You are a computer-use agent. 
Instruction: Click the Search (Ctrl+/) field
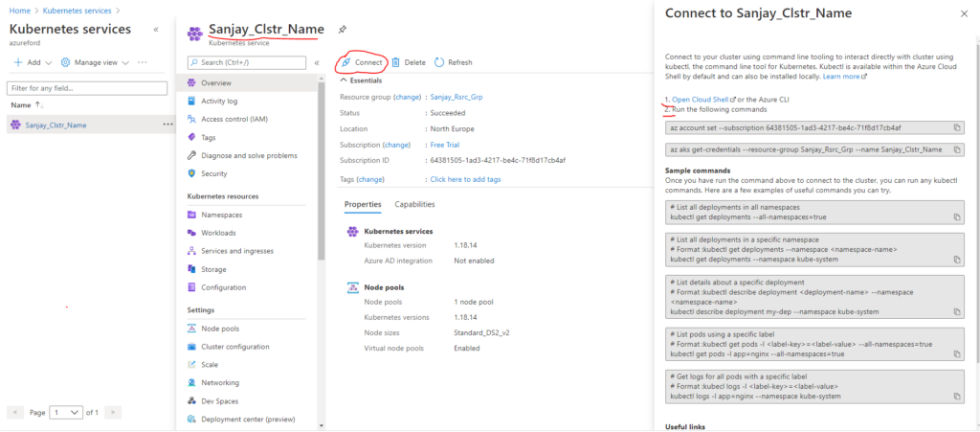tap(246, 62)
